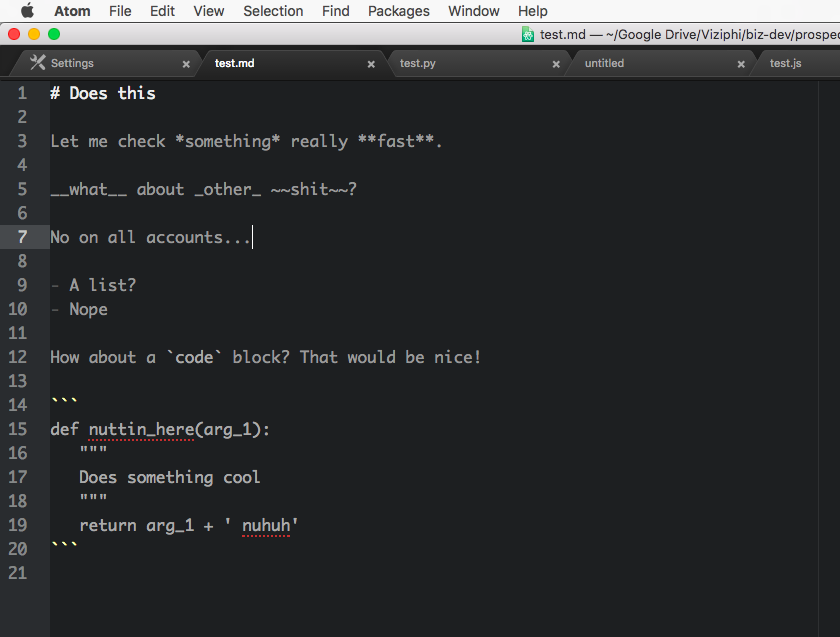Switch to the Settings tab
840x637 pixels.
point(104,63)
